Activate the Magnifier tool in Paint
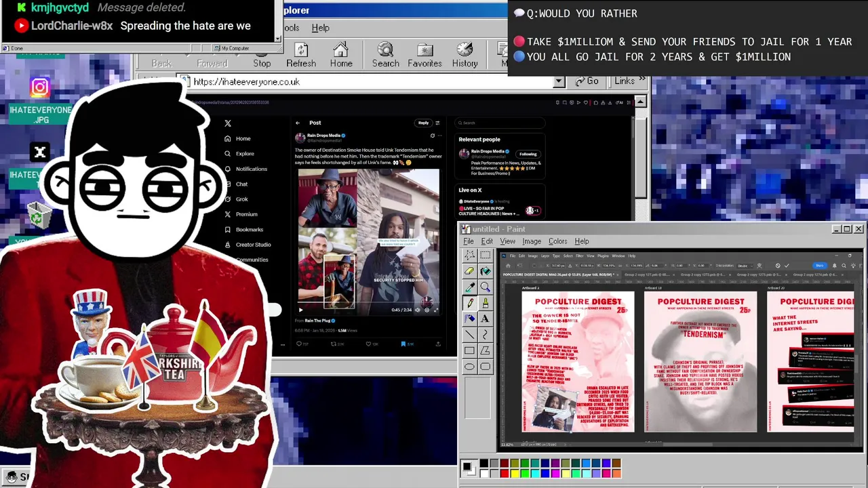Screen dimensions: 868x488 pyautogui.click(x=485, y=287)
